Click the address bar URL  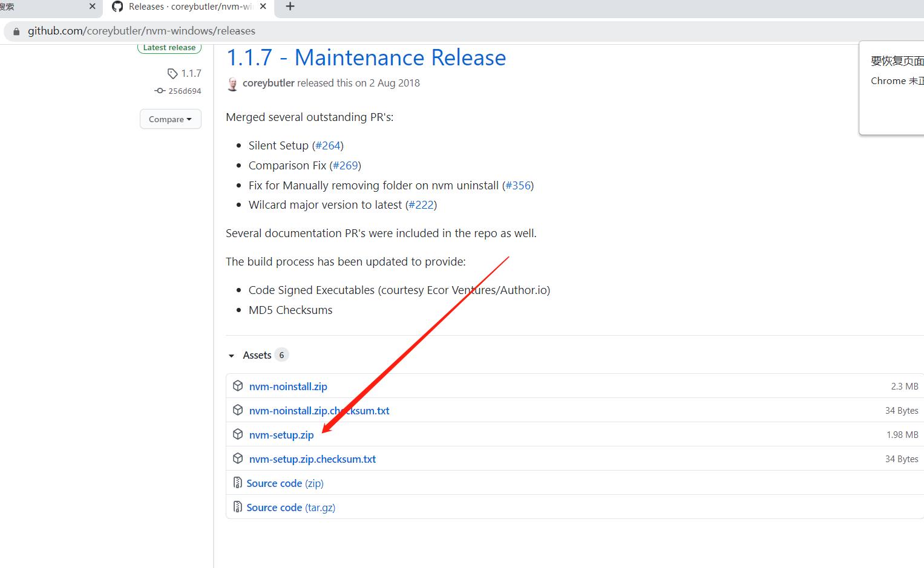[x=142, y=31]
